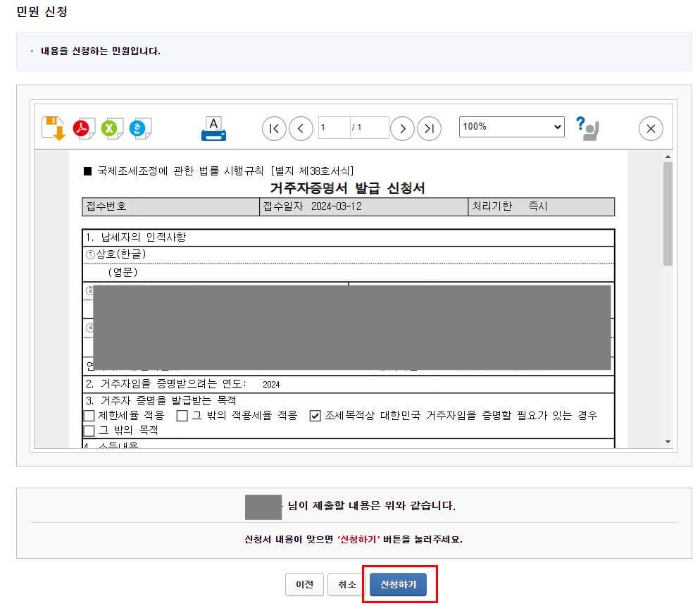Check the 제한세율 적용 checkbox
This screenshot has height=606, width=700.
[89, 414]
